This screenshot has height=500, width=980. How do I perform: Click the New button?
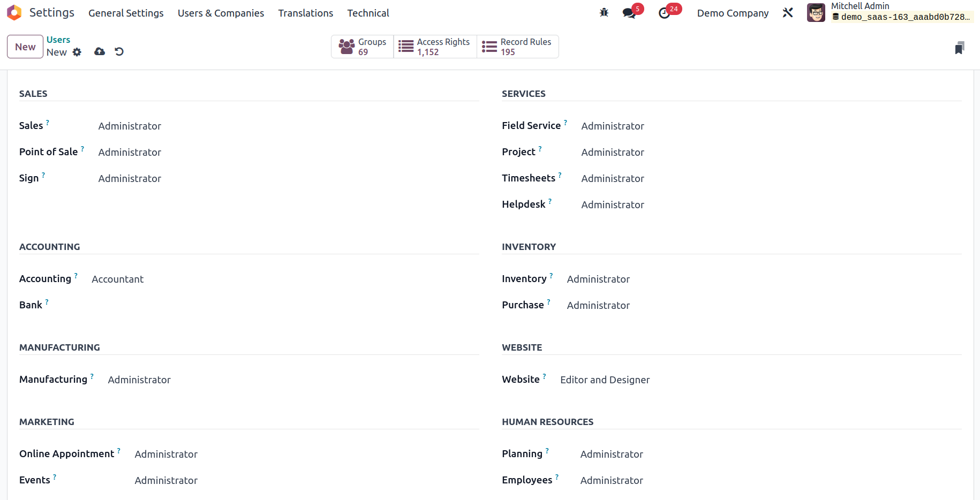click(x=25, y=47)
